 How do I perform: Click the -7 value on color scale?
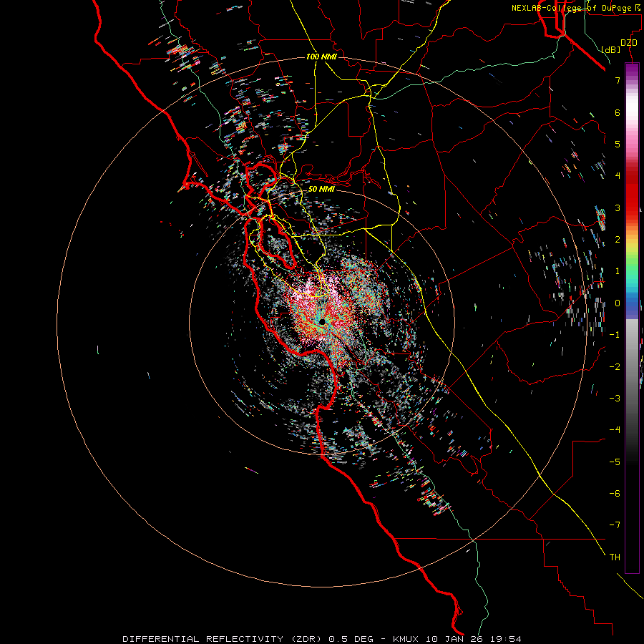point(615,525)
